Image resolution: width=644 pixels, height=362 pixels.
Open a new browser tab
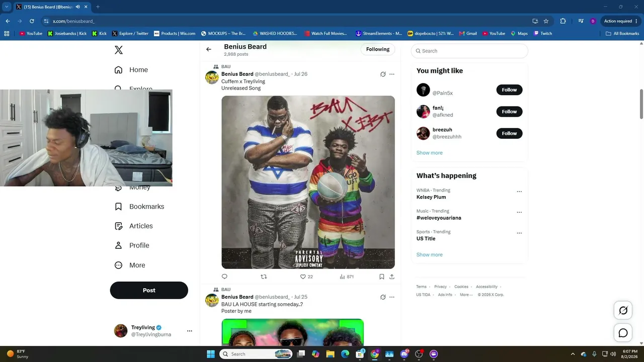(x=98, y=7)
